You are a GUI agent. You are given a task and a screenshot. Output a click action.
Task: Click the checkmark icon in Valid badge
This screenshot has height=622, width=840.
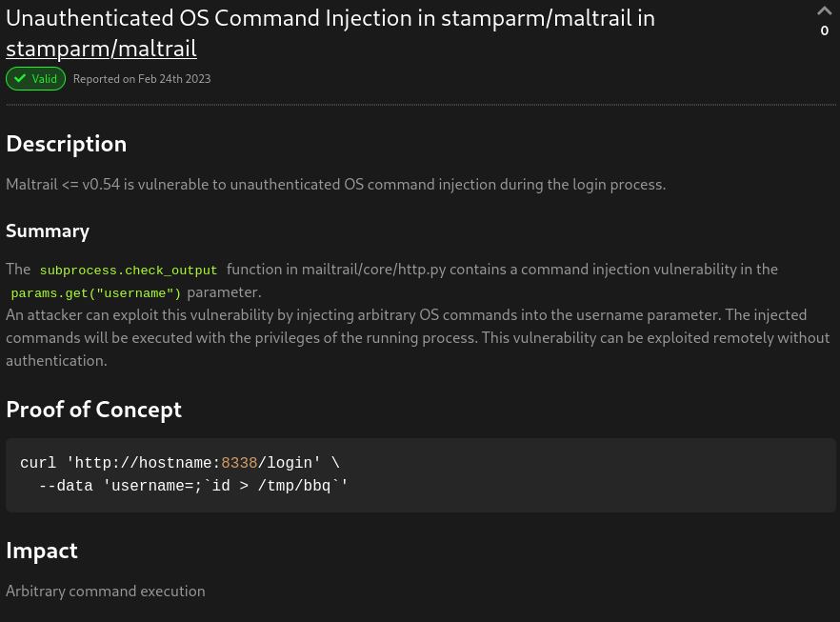pos(20,79)
